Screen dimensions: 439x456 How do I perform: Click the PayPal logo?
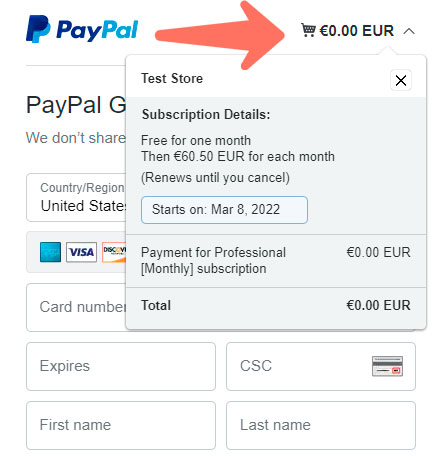(82, 29)
